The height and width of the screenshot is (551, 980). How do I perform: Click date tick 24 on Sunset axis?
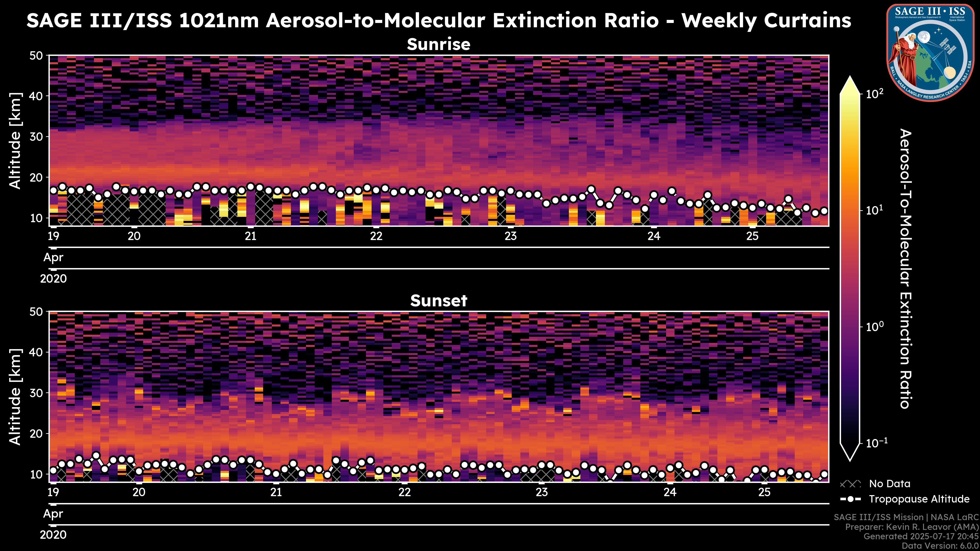click(x=670, y=492)
